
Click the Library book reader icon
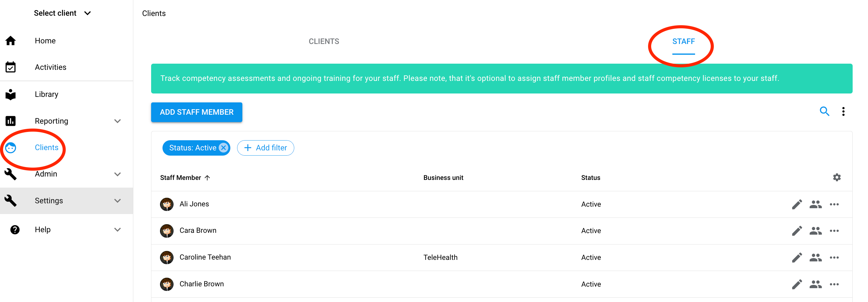[x=10, y=94]
